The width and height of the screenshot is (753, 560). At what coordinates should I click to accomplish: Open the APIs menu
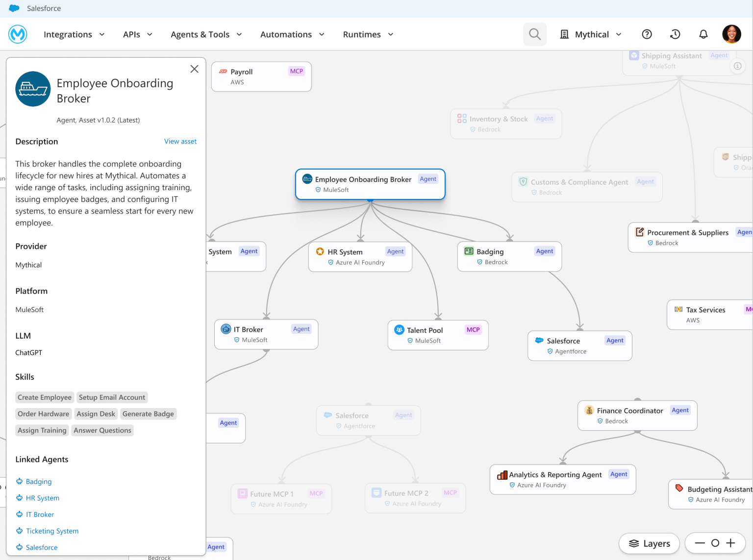[137, 34]
